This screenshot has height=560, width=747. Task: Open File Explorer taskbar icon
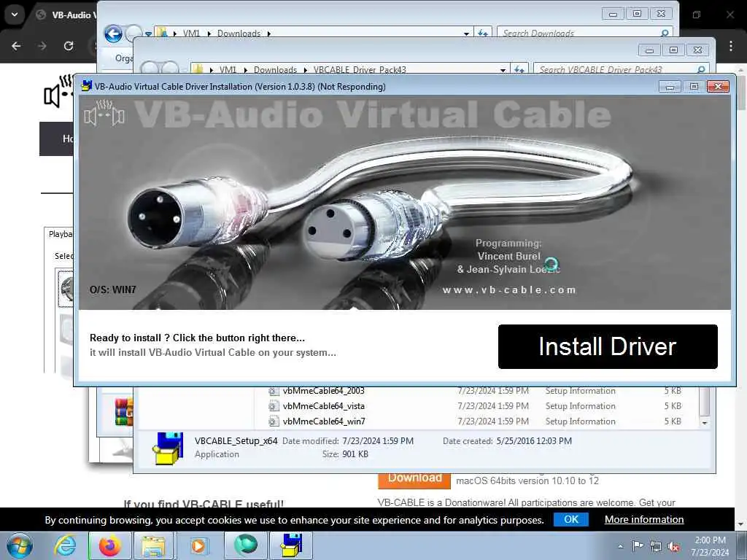pos(153,545)
